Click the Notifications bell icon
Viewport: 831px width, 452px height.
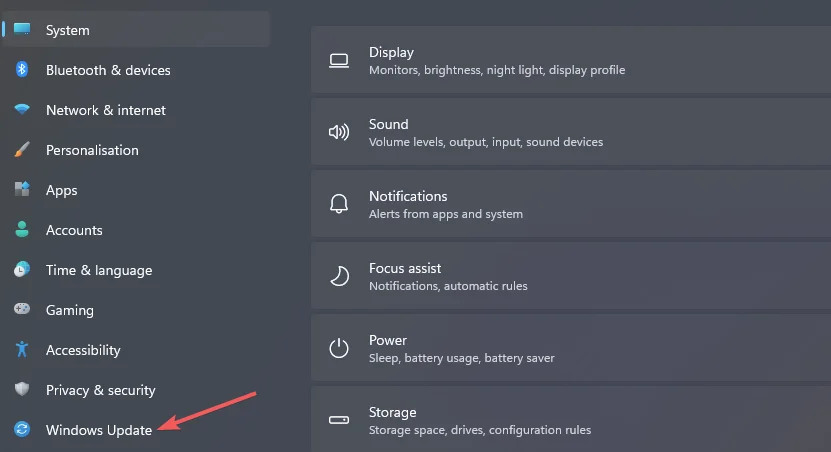click(339, 203)
